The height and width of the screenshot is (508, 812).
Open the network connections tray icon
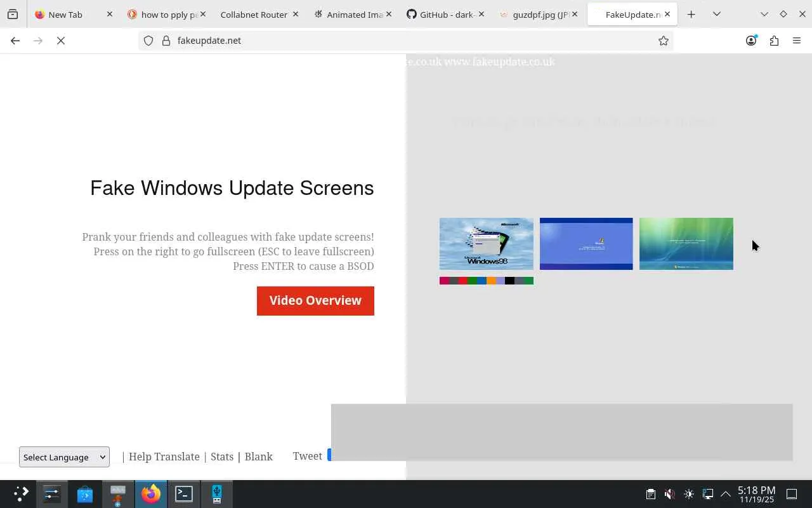(708, 494)
